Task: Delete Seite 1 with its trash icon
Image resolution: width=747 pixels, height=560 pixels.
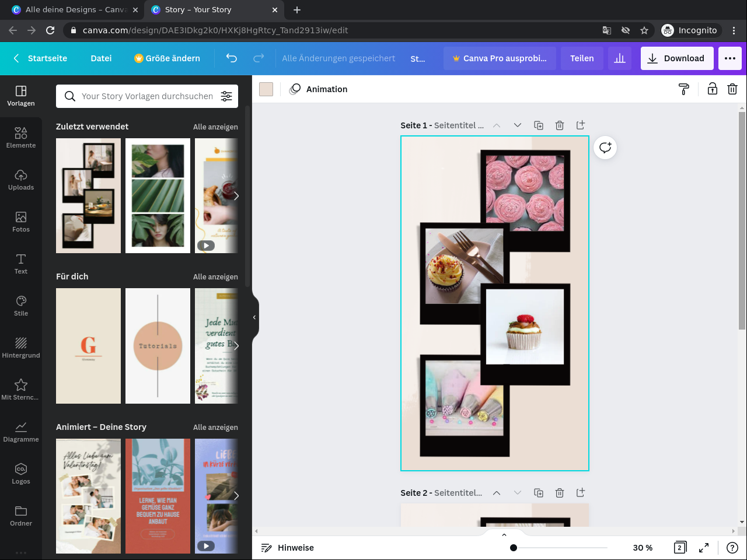Action: [560, 125]
